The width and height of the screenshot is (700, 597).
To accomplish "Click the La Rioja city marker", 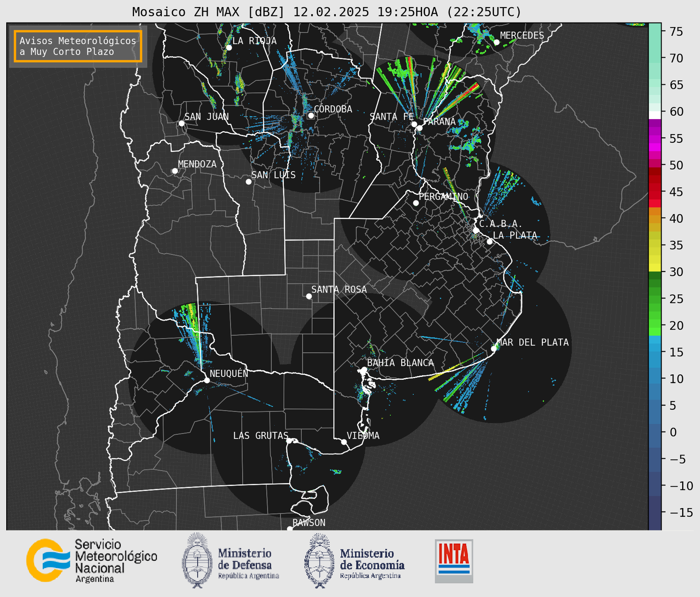I will [x=229, y=48].
